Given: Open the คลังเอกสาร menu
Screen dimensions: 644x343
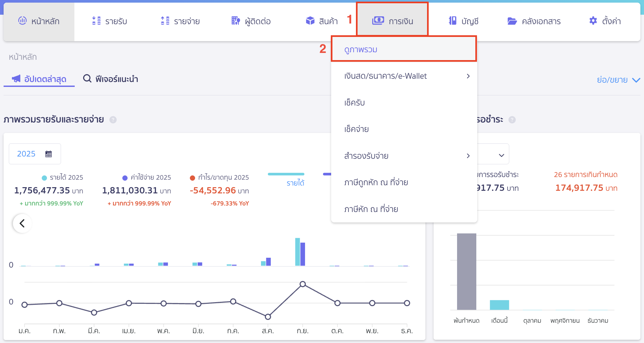Looking at the screenshot, I should point(534,22).
